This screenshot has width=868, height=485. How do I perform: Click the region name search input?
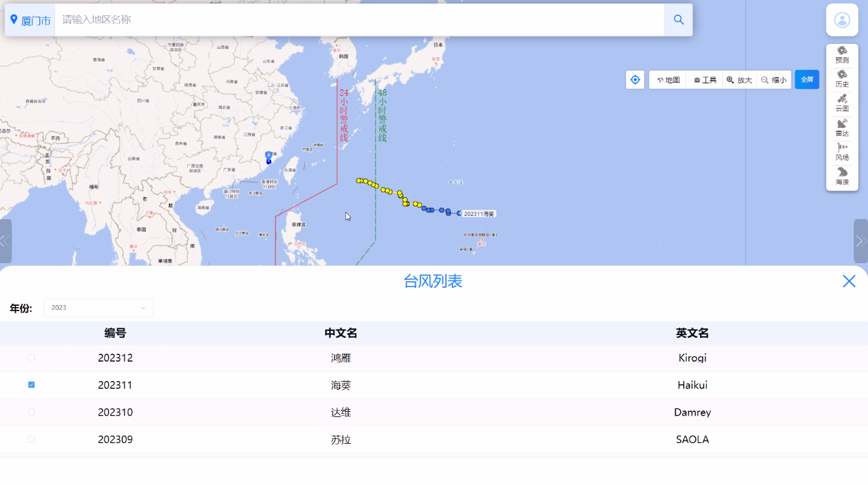[x=359, y=20]
